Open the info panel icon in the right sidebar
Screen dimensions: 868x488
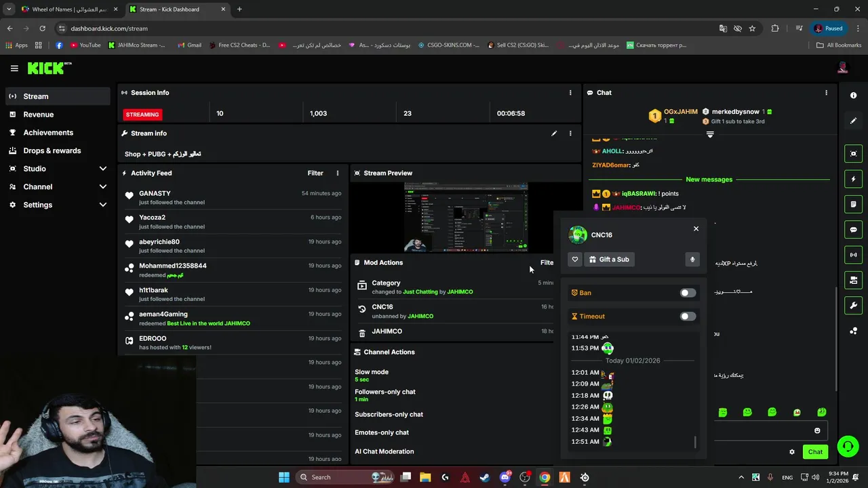tap(853, 96)
